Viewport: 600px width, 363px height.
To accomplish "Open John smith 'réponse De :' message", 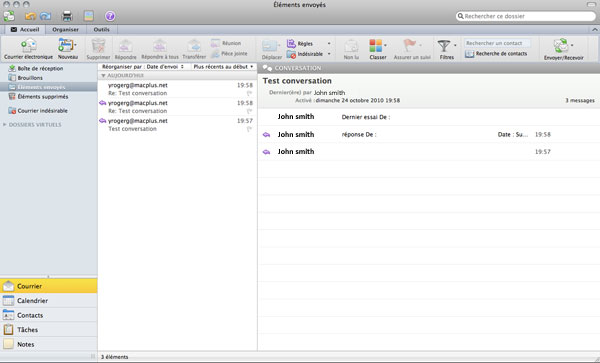I will 429,134.
